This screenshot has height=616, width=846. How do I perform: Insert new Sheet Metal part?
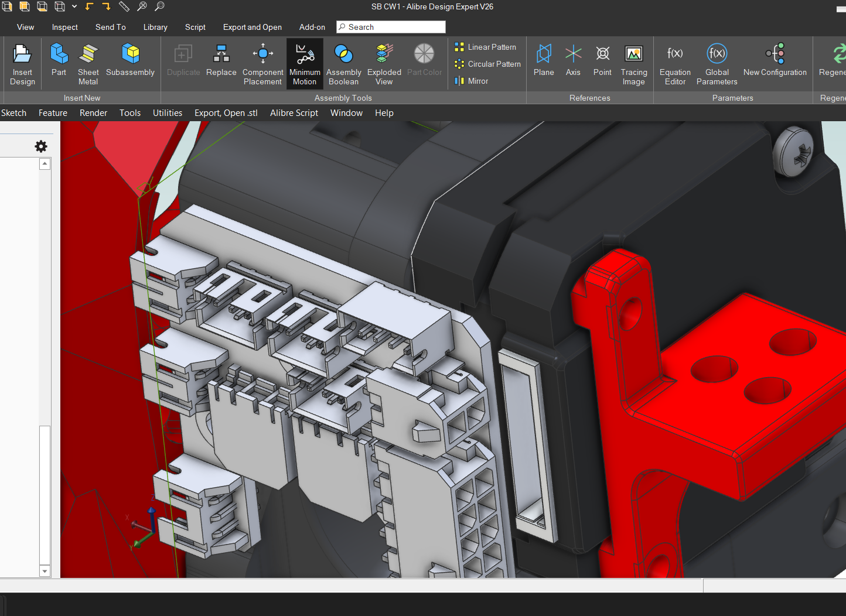[88, 64]
